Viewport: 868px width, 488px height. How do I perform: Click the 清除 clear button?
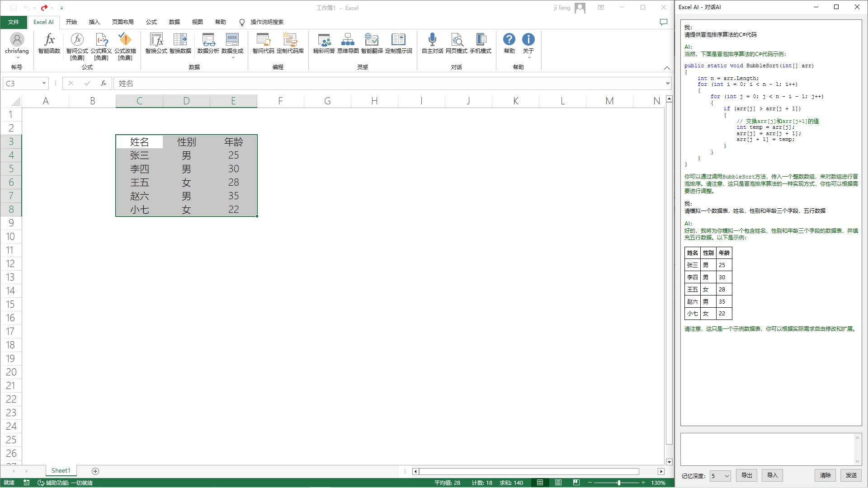pos(825,475)
